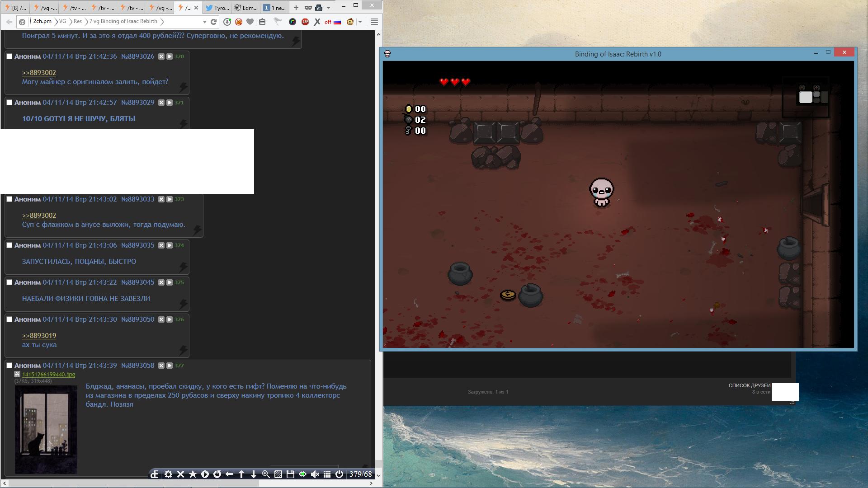Click the left arrow icon in Dollchan panel
Image resolution: width=868 pixels, height=488 pixels.
pyautogui.click(x=229, y=474)
